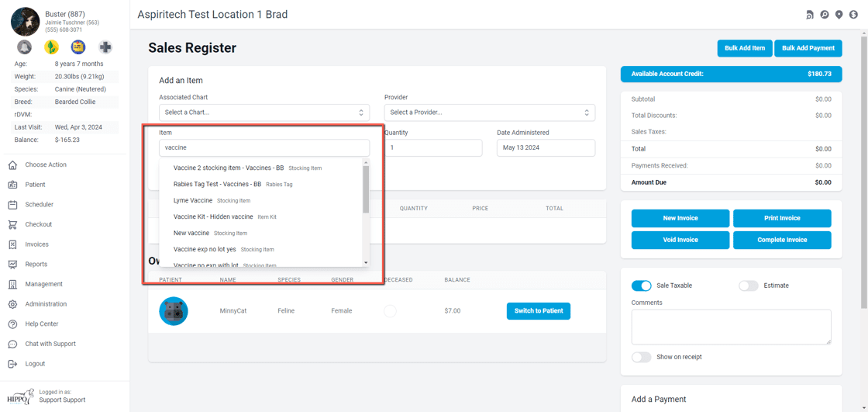
Task: Click the item list scroll down arrow
Action: tap(366, 262)
